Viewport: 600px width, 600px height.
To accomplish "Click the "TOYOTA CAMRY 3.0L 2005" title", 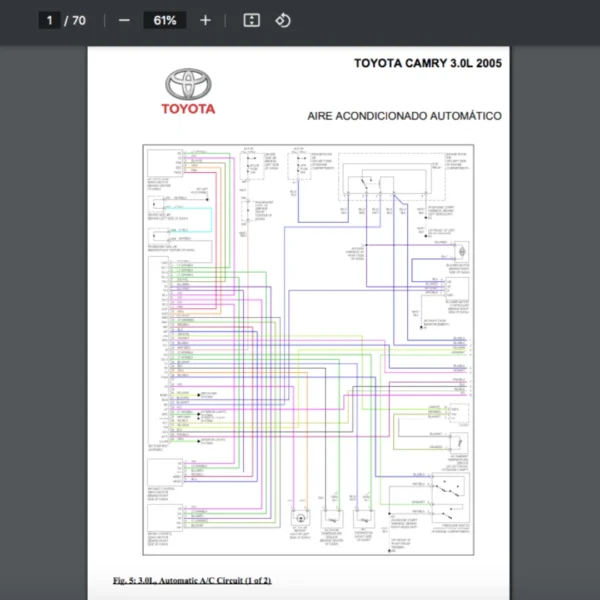I will [427, 63].
